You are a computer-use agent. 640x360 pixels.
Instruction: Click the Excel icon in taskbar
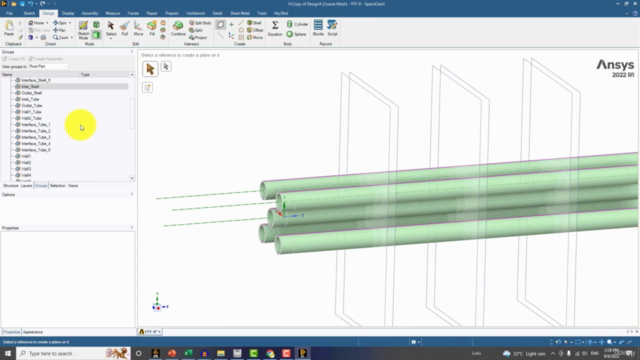188,353
